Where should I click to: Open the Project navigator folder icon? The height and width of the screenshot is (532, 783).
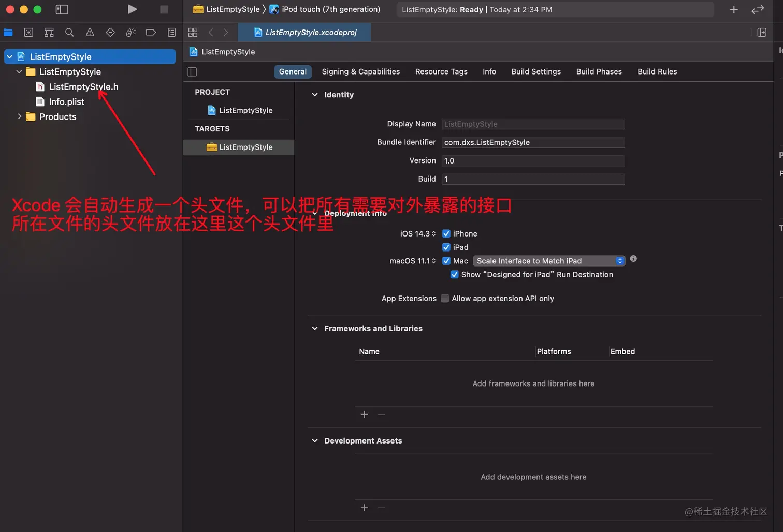(8, 33)
